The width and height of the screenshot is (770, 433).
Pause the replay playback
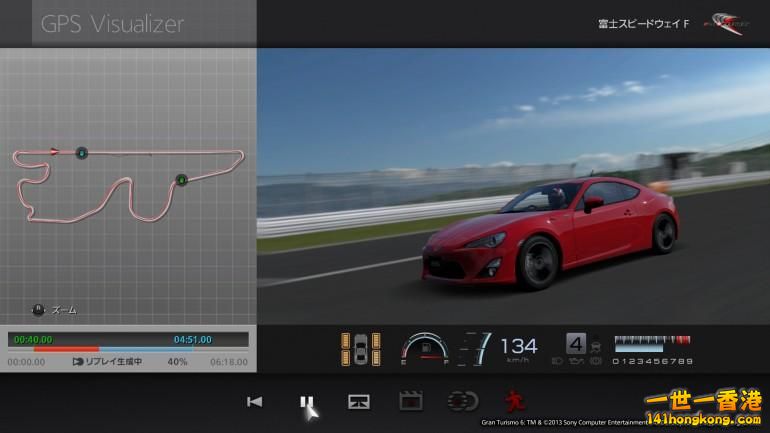pyautogui.click(x=306, y=402)
